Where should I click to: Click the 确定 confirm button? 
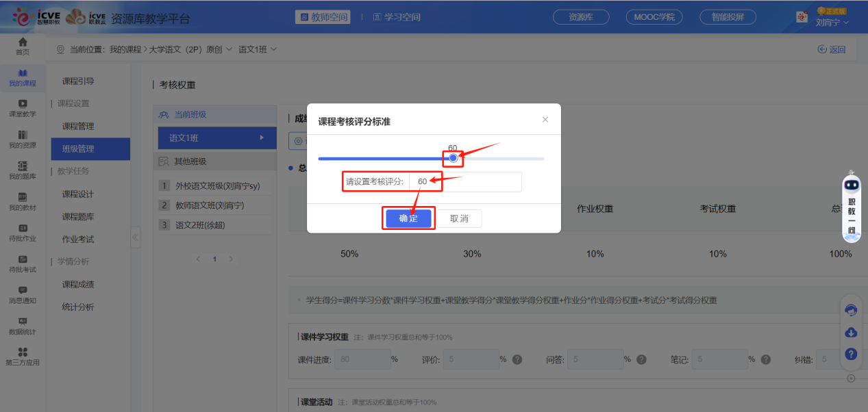click(x=408, y=218)
